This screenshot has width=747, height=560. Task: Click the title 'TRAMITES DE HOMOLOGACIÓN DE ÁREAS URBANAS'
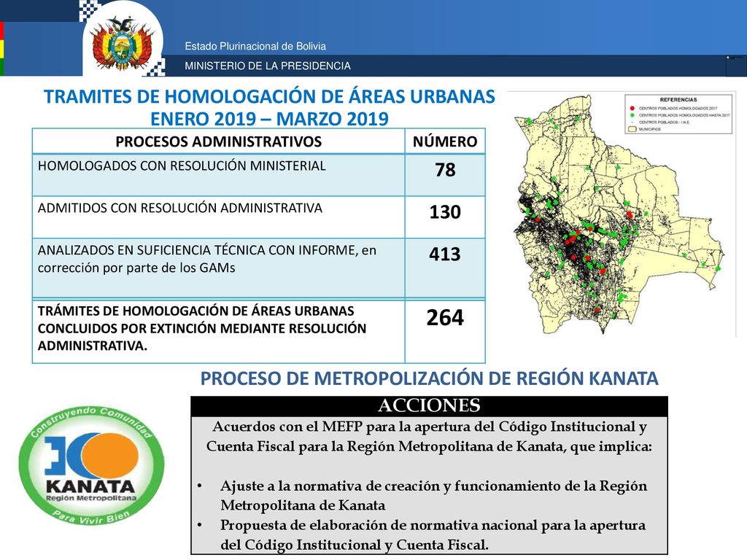(x=270, y=97)
